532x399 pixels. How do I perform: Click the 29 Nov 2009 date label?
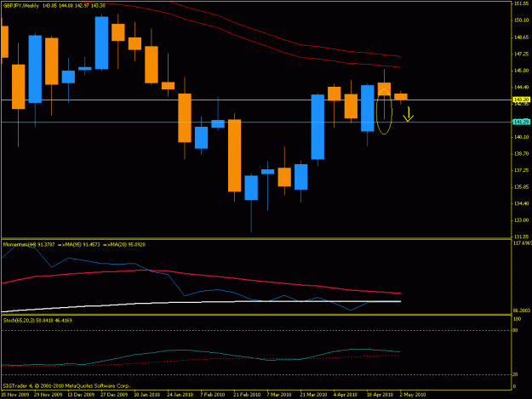tap(49, 395)
